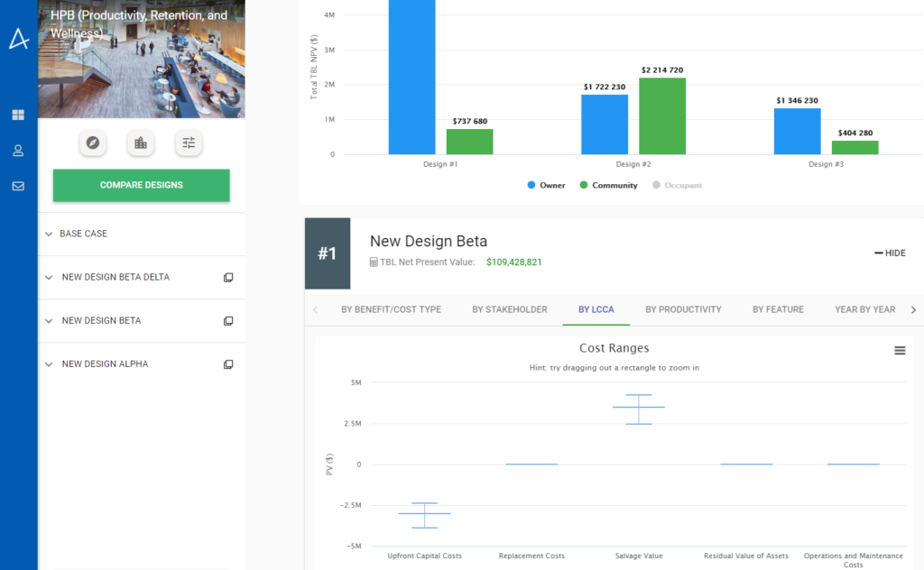Toggle the Owner legend series
Image resolution: width=924 pixels, height=570 pixels.
pyautogui.click(x=546, y=186)
